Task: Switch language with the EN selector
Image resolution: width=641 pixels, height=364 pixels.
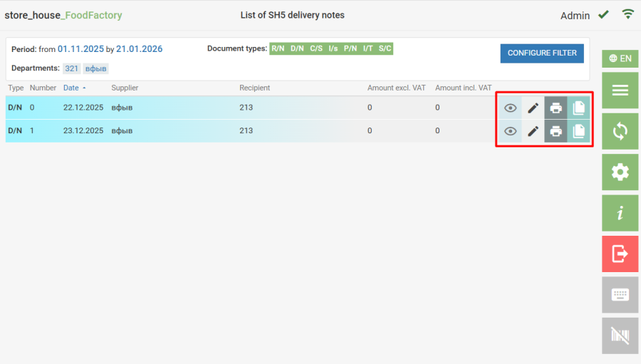Action: pyautogui.click(x=620, y=58)
